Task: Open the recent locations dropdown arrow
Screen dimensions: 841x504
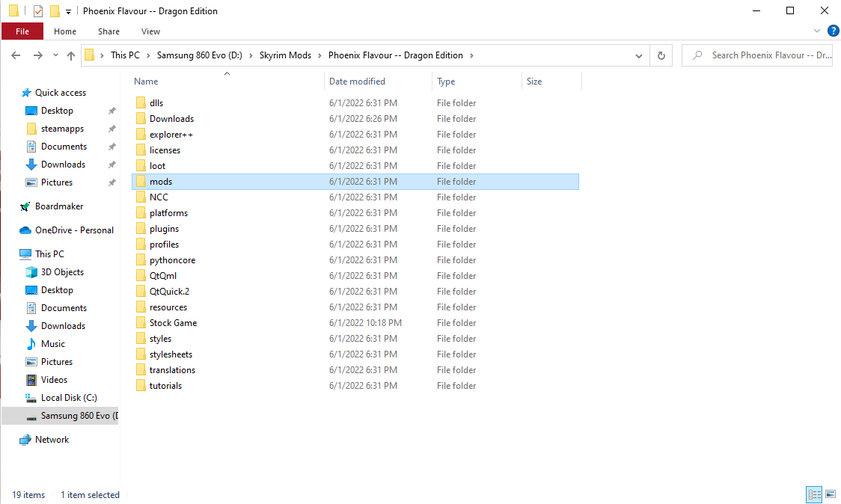Action: 55,55
